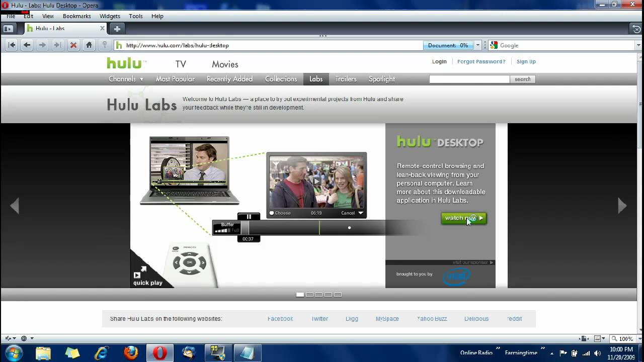
Task: Click the Forgot Password? link
Action: click(x=481, y=61)
